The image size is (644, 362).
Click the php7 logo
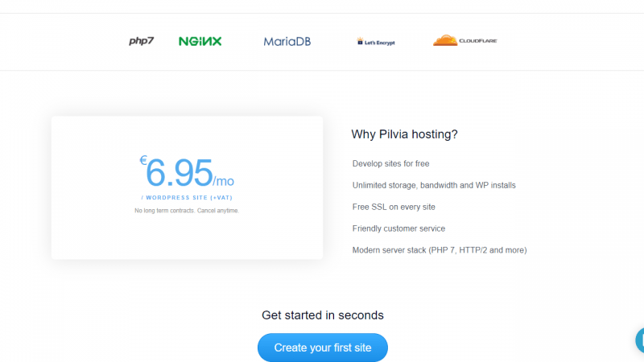142,41
